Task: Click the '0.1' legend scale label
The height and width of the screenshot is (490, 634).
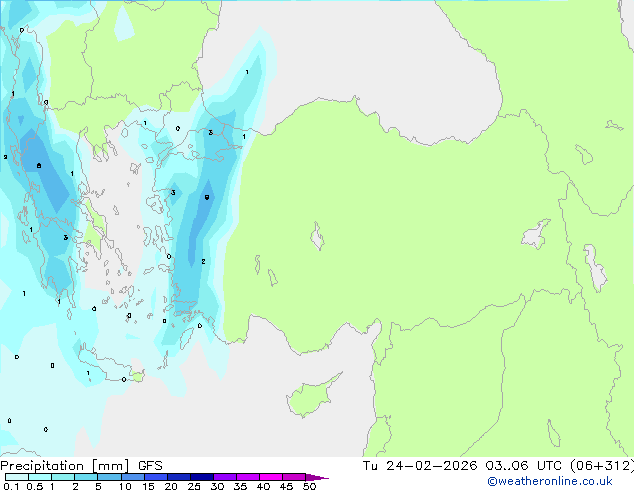Action: point(11,486)
